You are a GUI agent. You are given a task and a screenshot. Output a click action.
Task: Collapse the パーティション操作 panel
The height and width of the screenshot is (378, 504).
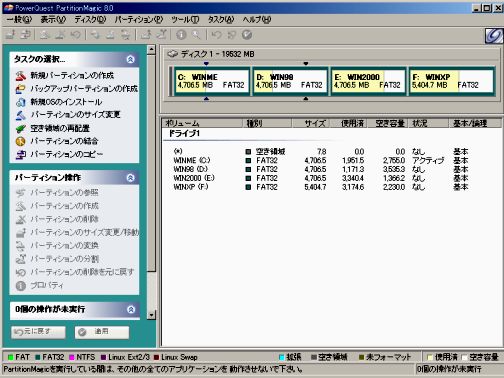pyautogui.click(x=130, y=178)
